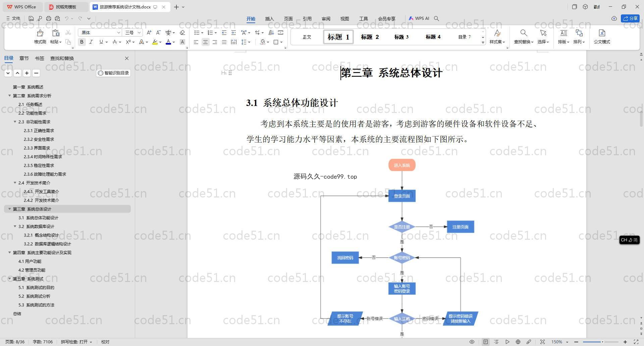Screen dimensions: 644x346
Task: Click the cloud sync icon near Share
Action: (x=614, y=18)
